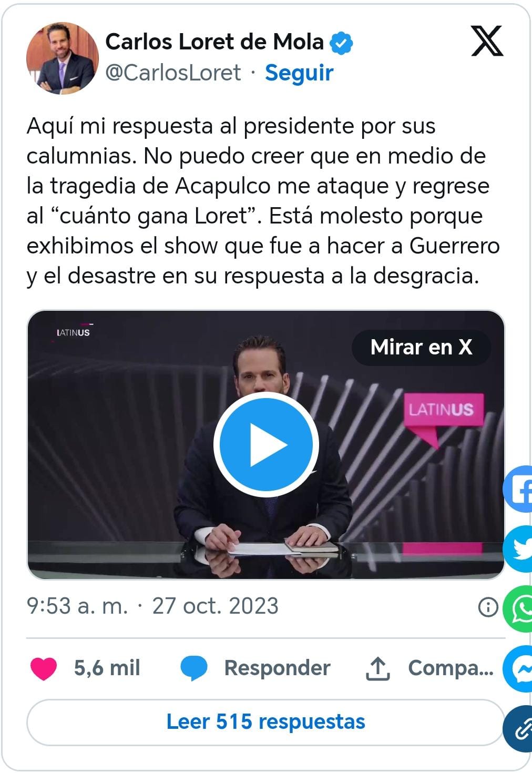The height and width of the screenshot is (773, 532).
Task: Click the Mirar en X button
Action: pos(421,347)
